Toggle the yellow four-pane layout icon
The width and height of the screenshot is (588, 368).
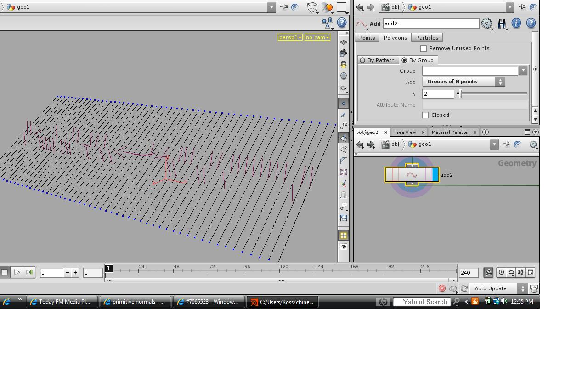tap(344, 236)
